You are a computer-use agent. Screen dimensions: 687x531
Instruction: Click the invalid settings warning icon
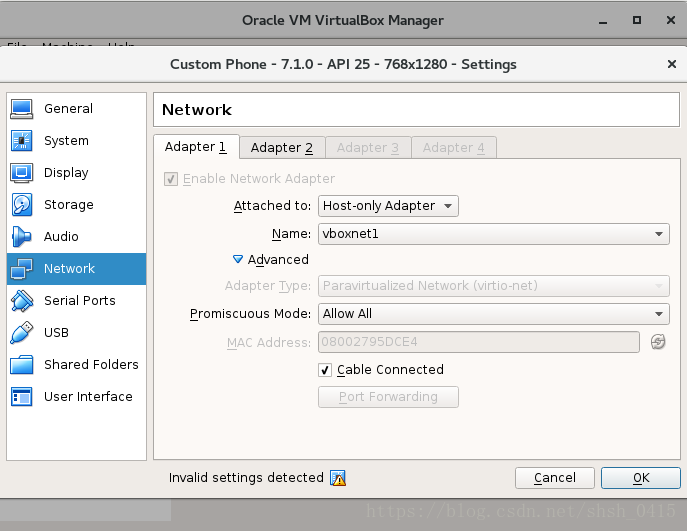click(338, 478)
